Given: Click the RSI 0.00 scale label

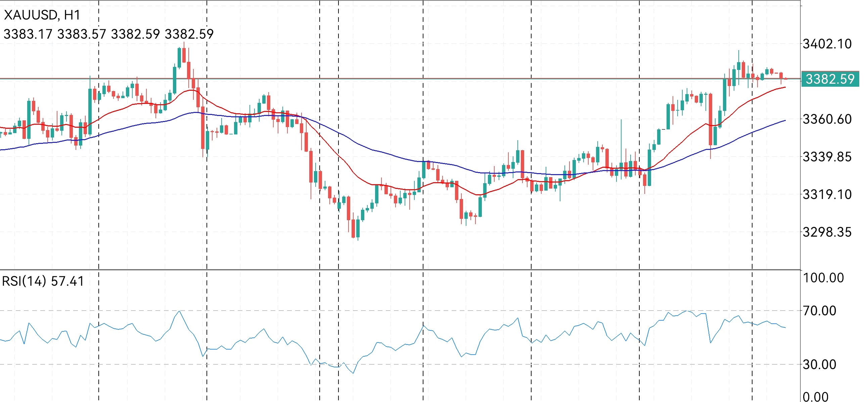Looking at the screenshot, I should (816, 396).
